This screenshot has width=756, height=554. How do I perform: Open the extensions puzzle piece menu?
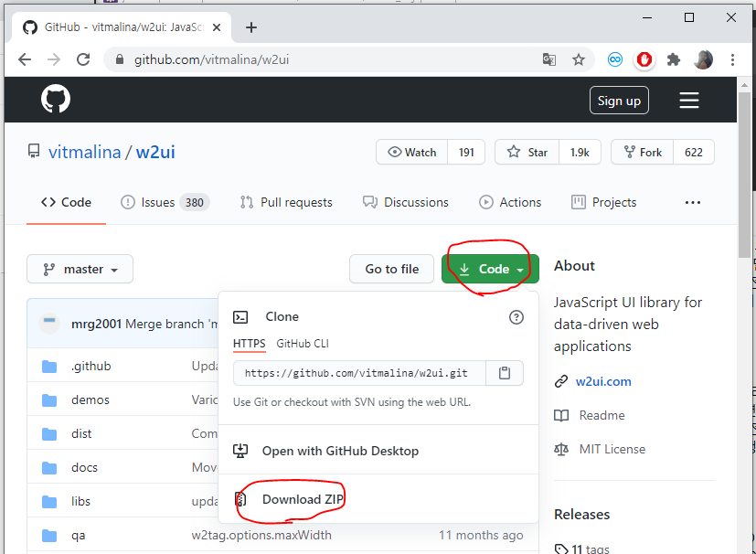tap(674, 59)
